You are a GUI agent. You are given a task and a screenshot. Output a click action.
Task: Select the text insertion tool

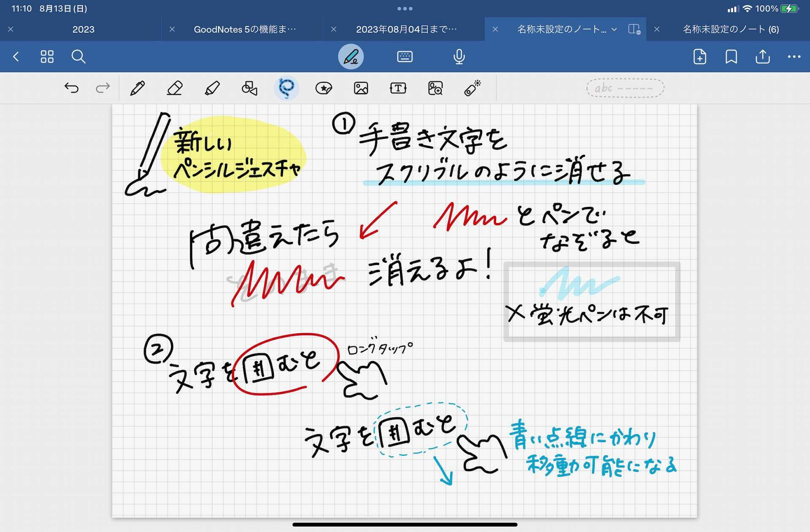pos(397,88)
